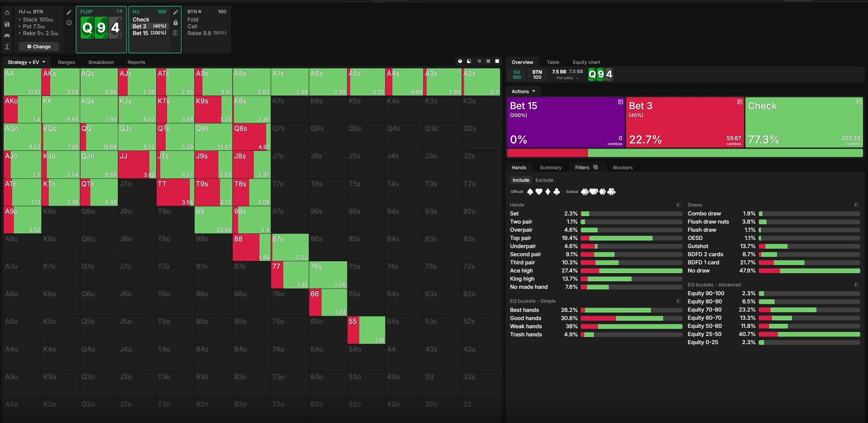Collapse the Draws section panel toggle
Screen dimensions: 868x423
pos(856,205)
